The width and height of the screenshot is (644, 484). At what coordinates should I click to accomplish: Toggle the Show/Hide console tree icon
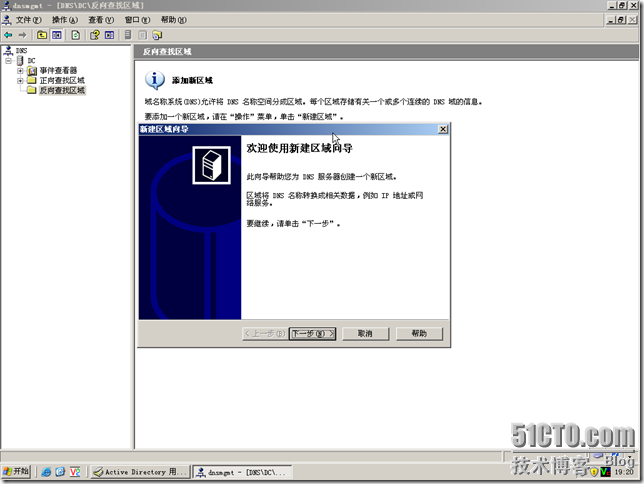point(57,35)
